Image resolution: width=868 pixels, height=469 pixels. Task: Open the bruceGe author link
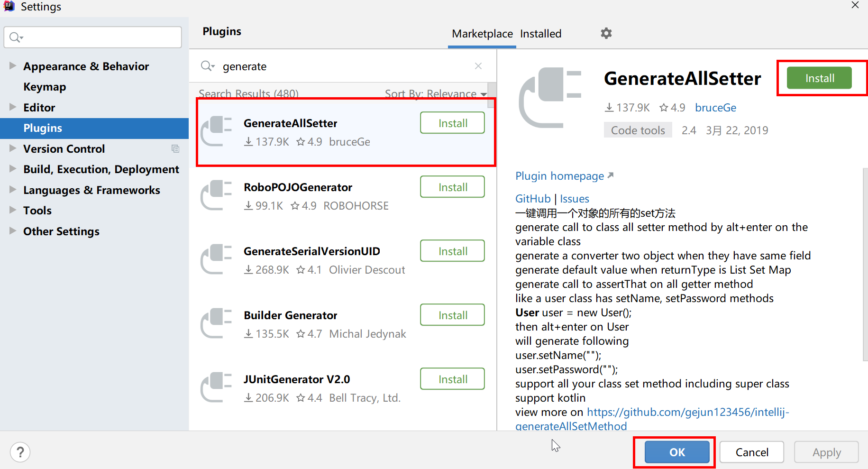(x=715, y=108)
